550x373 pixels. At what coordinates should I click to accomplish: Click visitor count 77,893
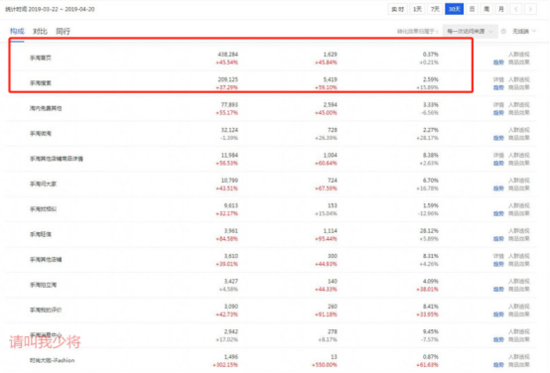(x=229, y=105)
